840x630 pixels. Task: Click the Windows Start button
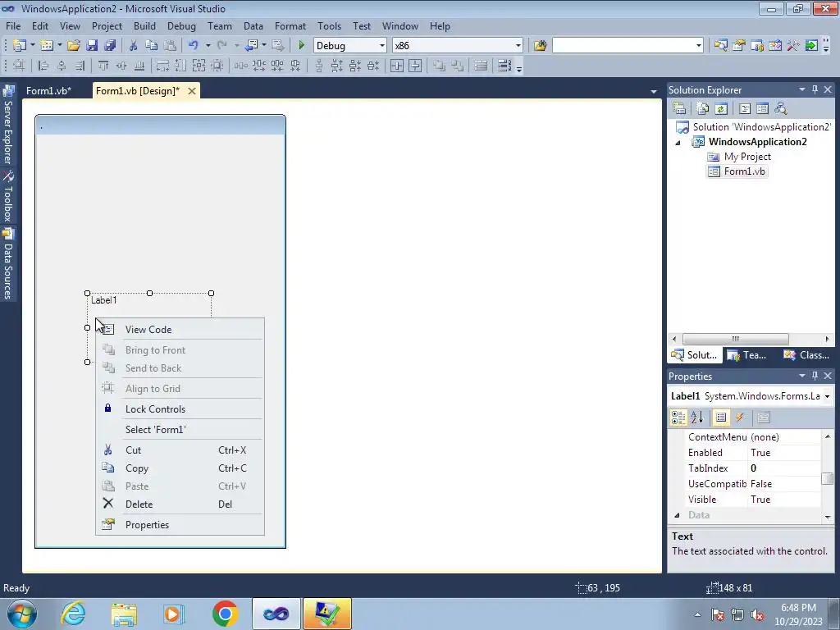click(22, 614)
